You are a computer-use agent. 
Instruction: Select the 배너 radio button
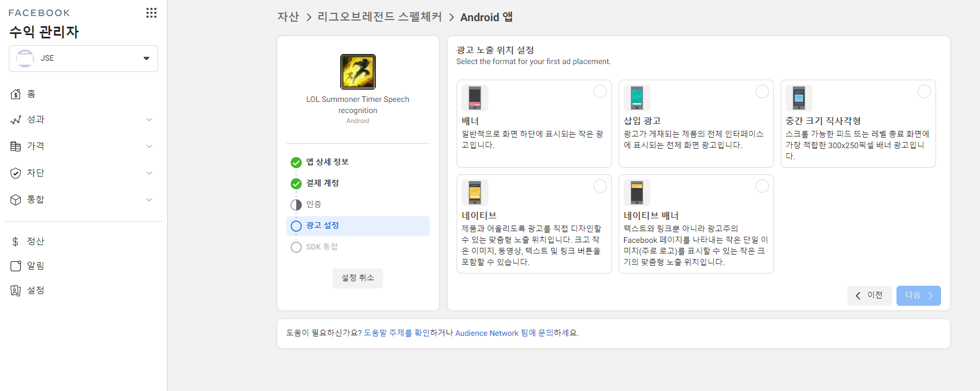600,91
